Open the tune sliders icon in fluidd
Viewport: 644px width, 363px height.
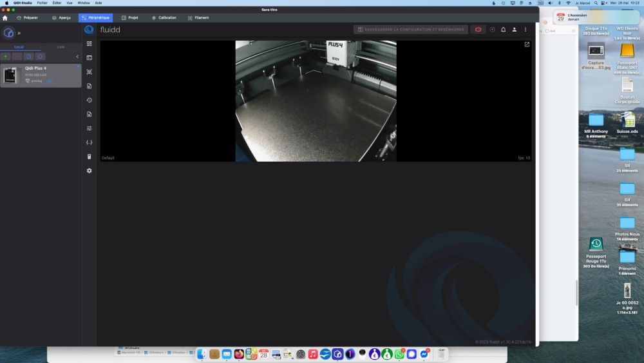pos(89,128)
